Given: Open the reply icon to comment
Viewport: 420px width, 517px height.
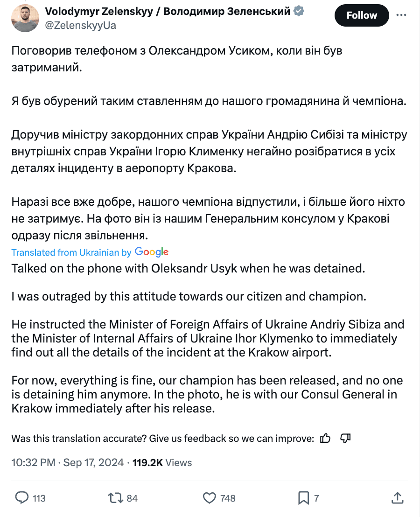Looking at the screenshot, I should point(21,498).
